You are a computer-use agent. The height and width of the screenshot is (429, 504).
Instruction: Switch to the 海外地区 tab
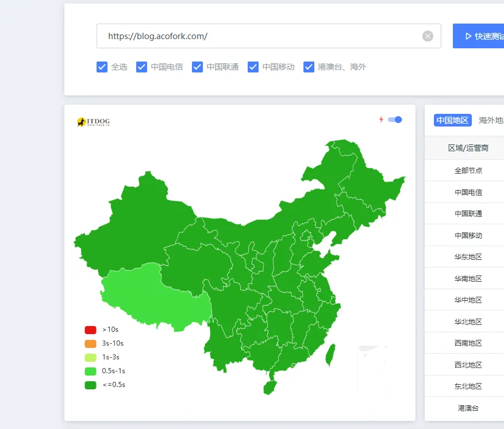[491, 120]
